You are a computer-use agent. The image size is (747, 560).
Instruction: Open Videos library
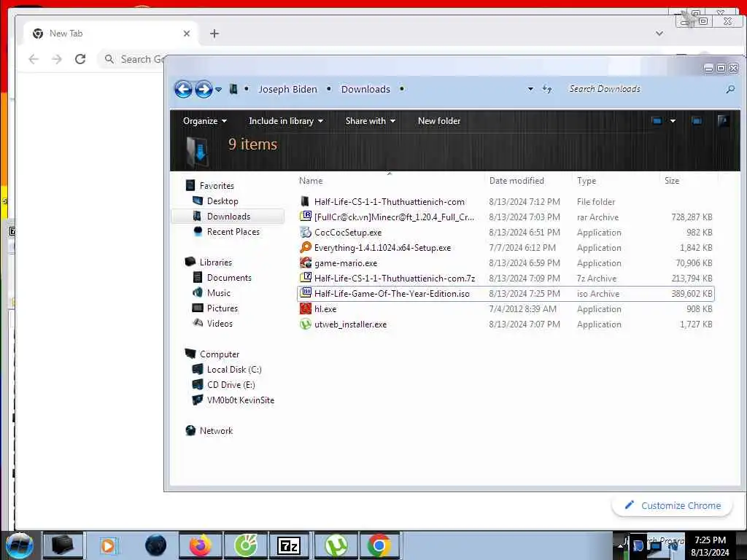(x=220, y=323)
